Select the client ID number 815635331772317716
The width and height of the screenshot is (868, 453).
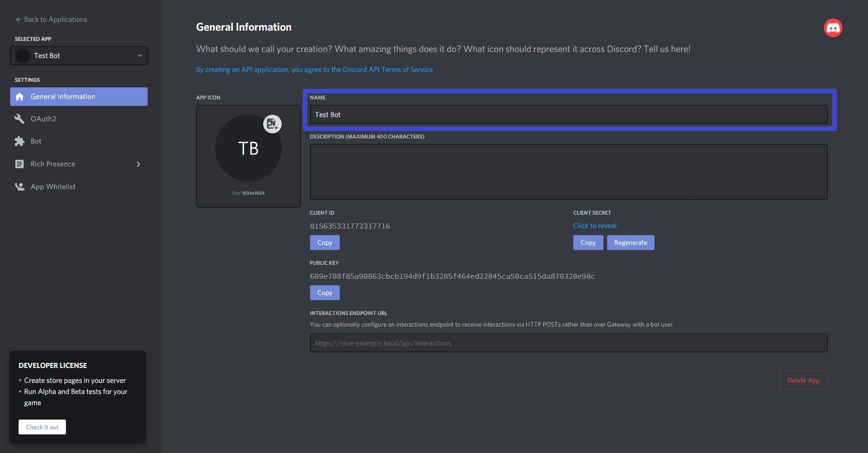350,226
